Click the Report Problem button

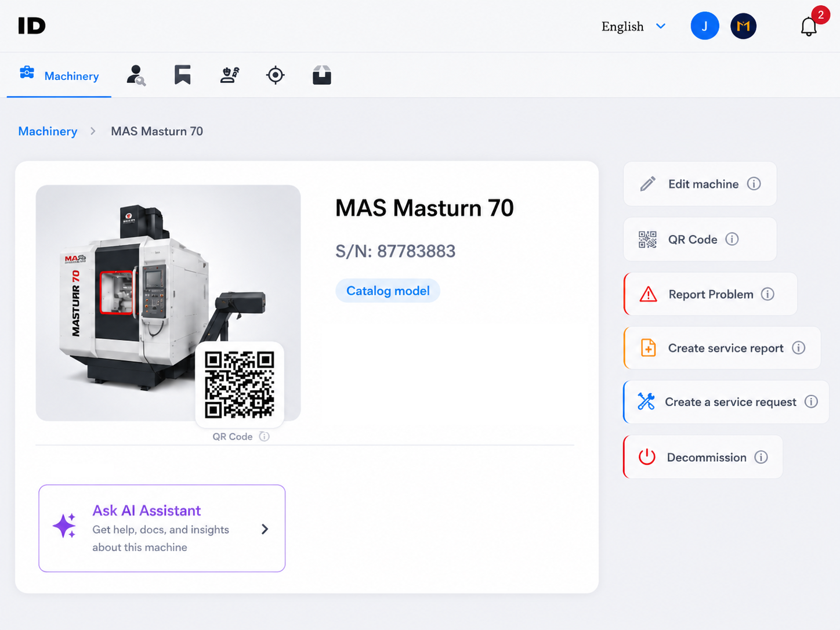coord(710,294)
